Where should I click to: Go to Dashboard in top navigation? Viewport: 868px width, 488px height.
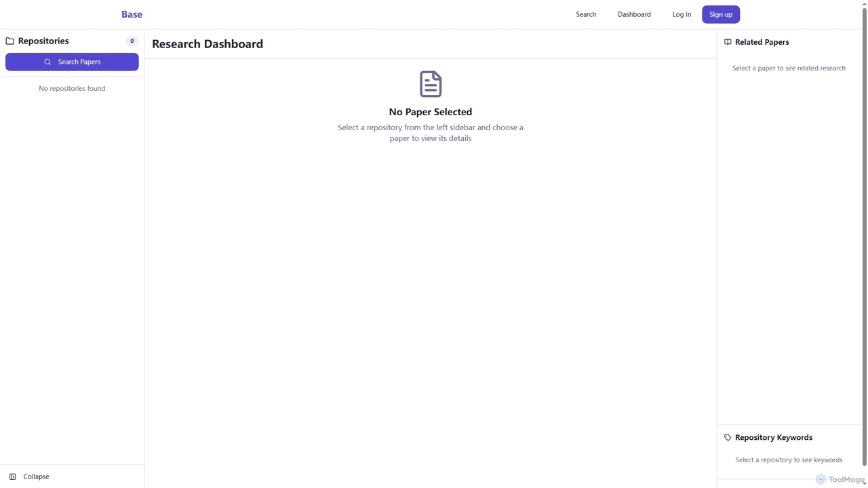pos(634,14)
